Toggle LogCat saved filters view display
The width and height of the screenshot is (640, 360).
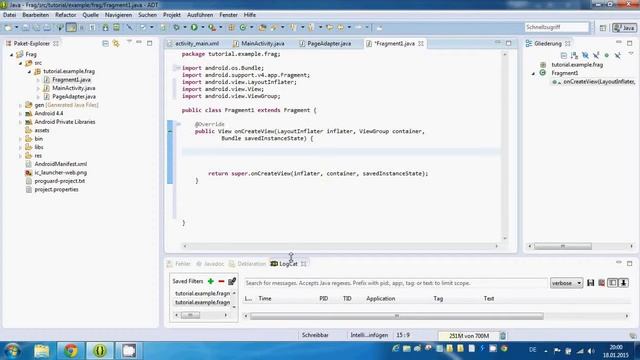[613, 283]
